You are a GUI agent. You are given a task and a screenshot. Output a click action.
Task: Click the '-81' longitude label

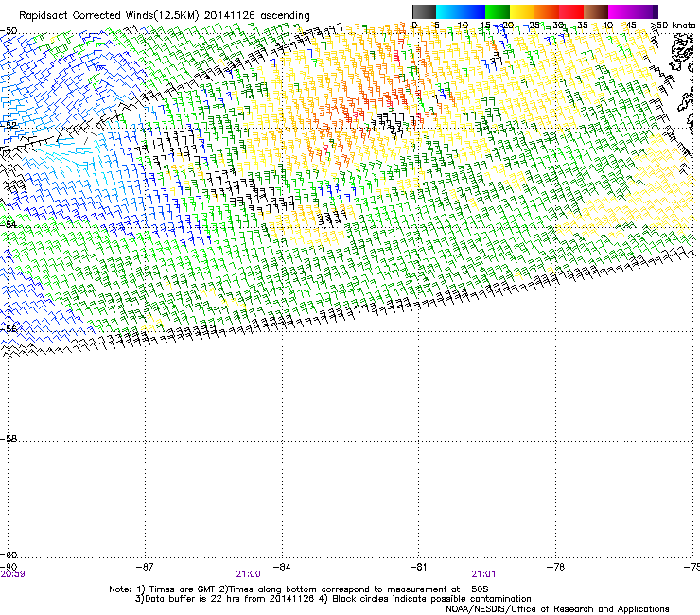418,567
